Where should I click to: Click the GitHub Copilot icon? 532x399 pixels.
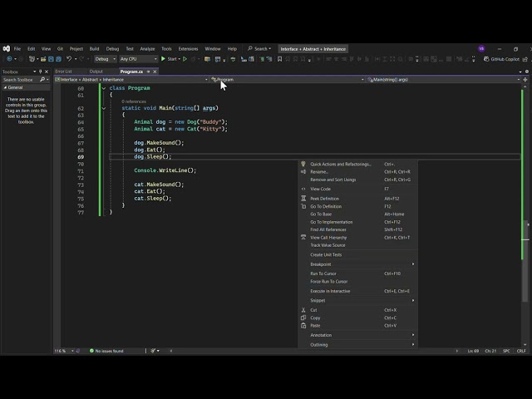pos(485,59)
